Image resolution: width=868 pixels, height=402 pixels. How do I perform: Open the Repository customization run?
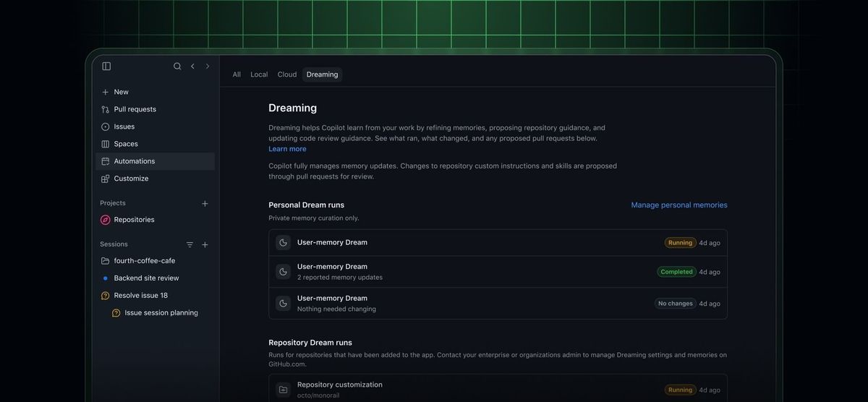tap(498, 389)
